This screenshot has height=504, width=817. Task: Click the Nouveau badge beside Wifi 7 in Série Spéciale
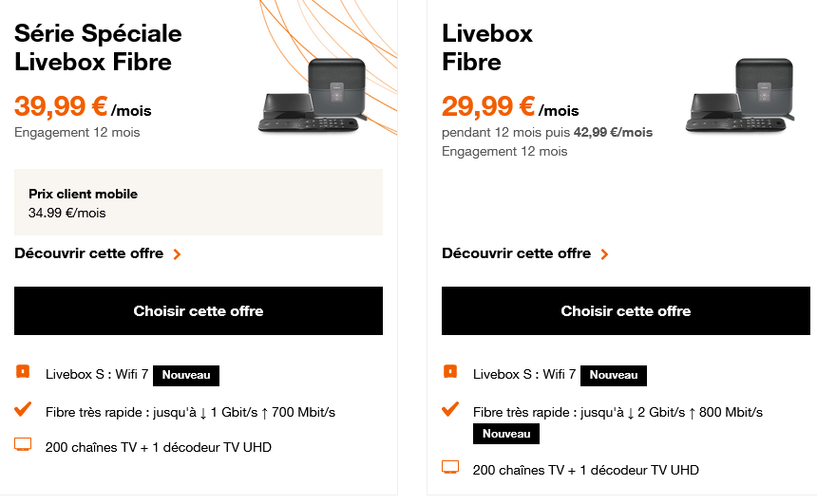(x=186, y=375)
